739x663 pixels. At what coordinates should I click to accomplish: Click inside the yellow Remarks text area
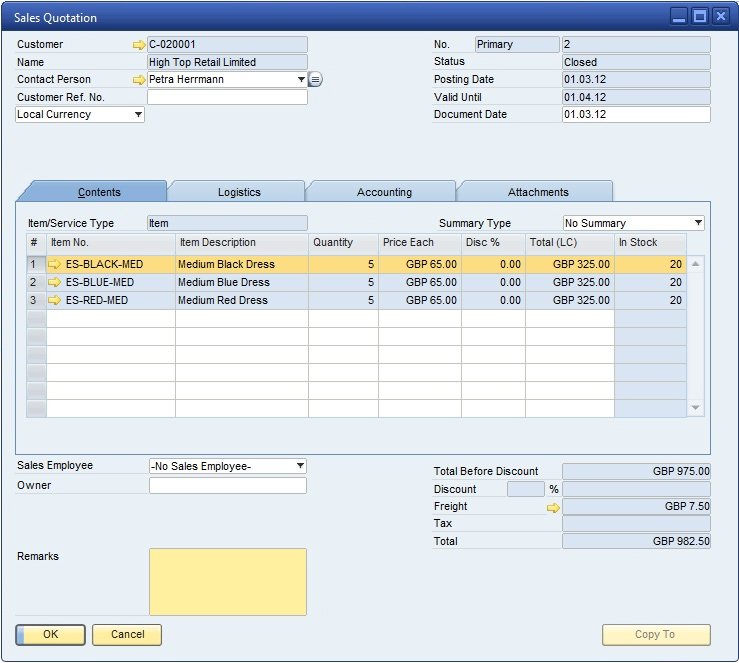pyautogui.click(x=228, y=581)
